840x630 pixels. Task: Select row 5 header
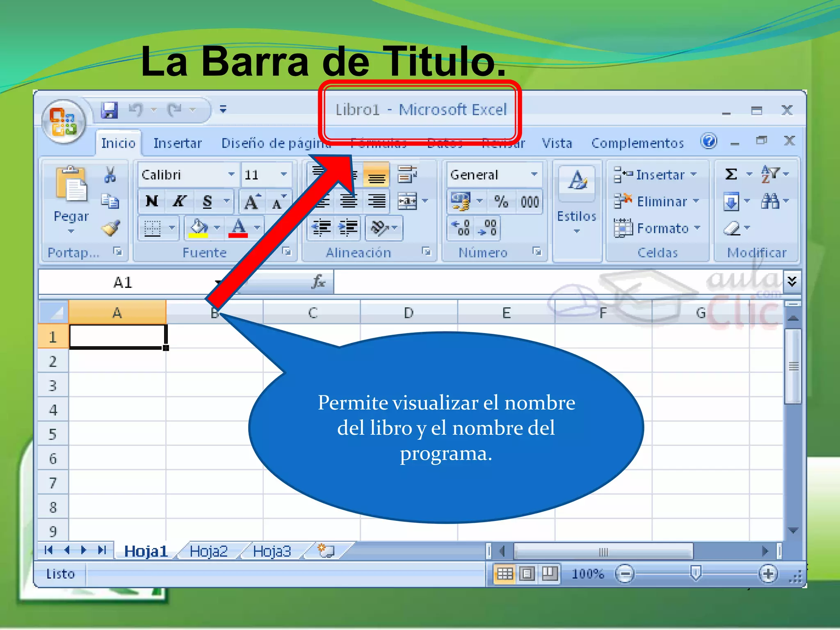(53, 434)
